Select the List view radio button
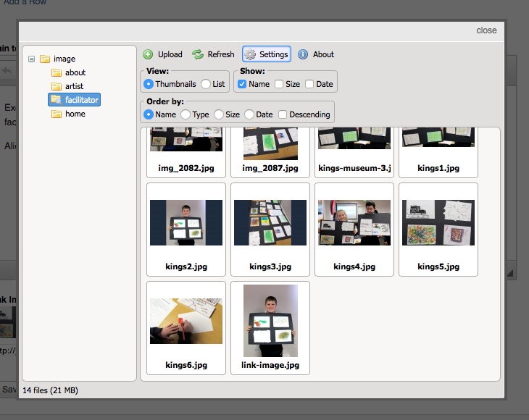 pyautogui.click(x=206, y=84)
